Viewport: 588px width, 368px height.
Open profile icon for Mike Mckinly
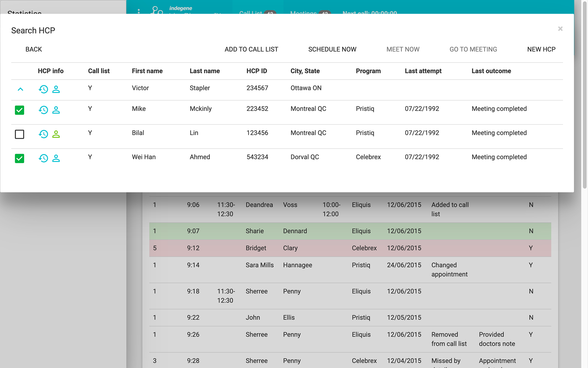(x=56, y=110)
